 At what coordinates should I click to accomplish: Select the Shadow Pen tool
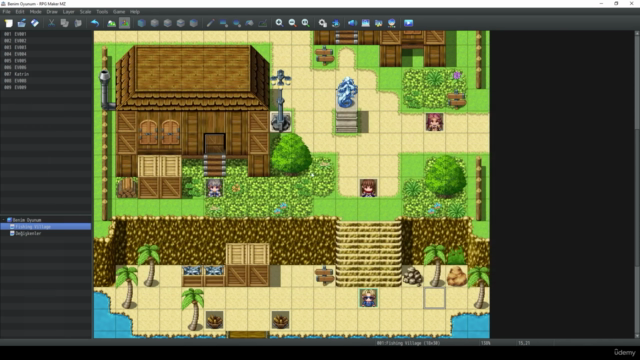click(262, 23)
